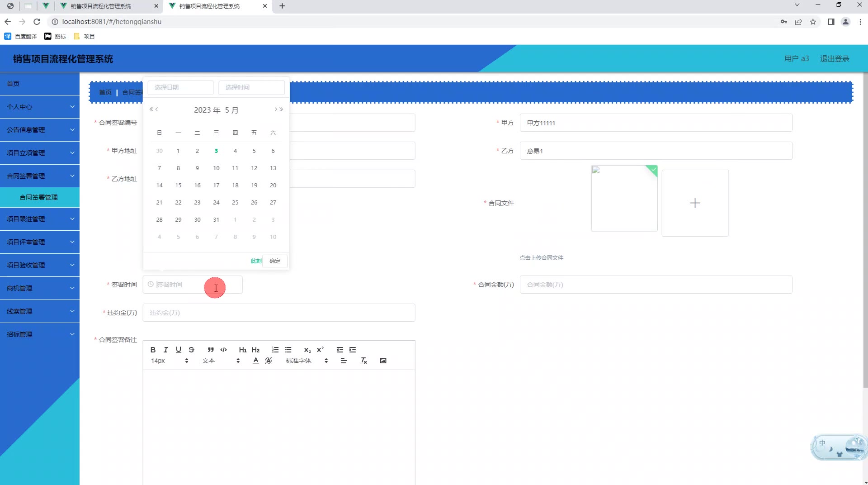Click the 用户 a3 user label
This screenshot has height=485, width=868.
(797, 59)
